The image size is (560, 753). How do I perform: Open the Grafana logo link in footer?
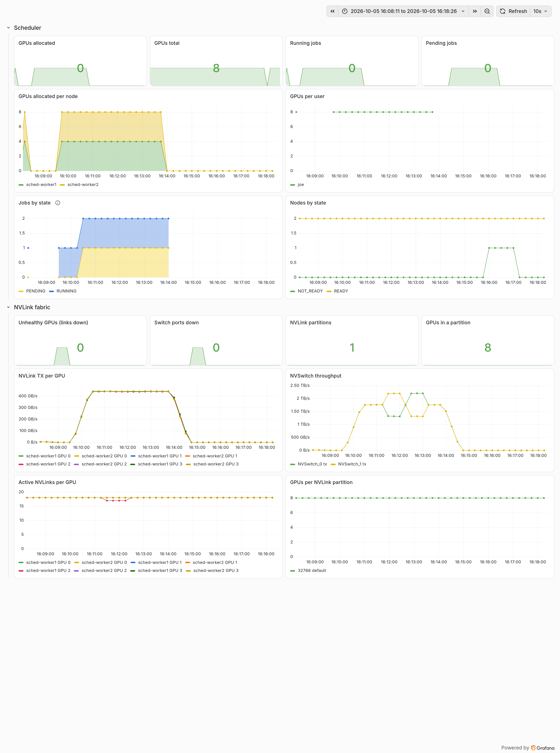tap(543, 748)
